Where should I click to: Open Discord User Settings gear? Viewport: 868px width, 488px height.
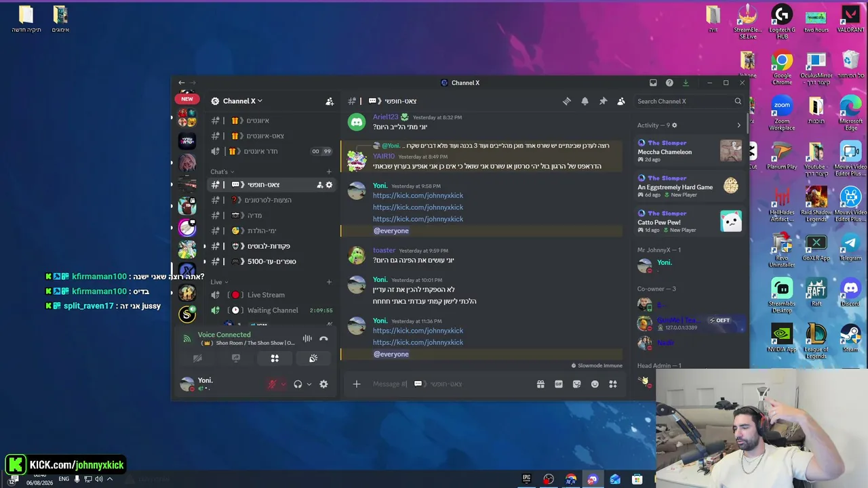coord(323,384)
